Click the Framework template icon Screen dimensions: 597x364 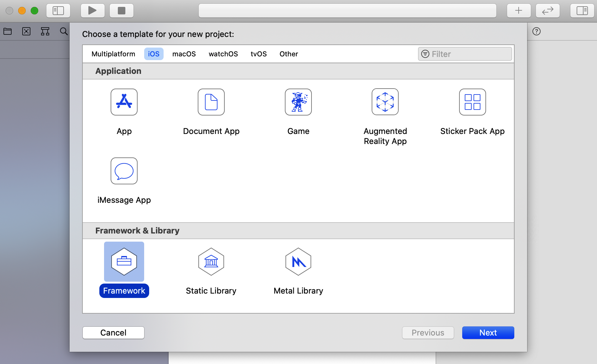[124, 262]
